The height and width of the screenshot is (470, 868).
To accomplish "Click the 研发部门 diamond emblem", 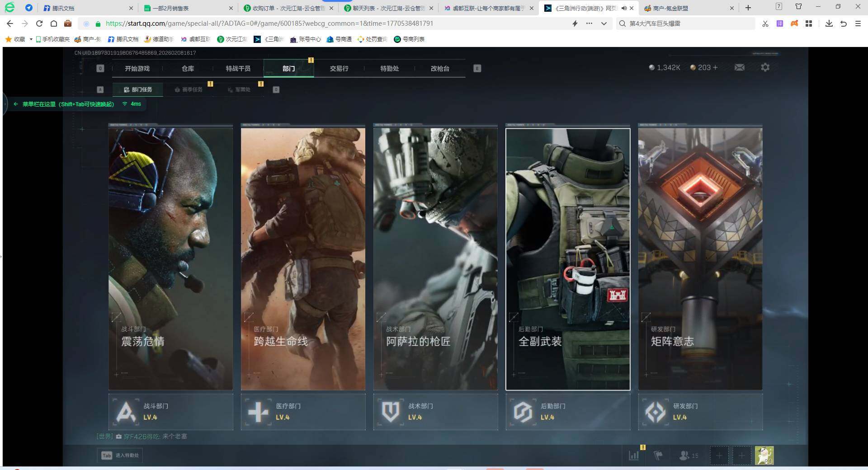I will click(x=655, y=412).
